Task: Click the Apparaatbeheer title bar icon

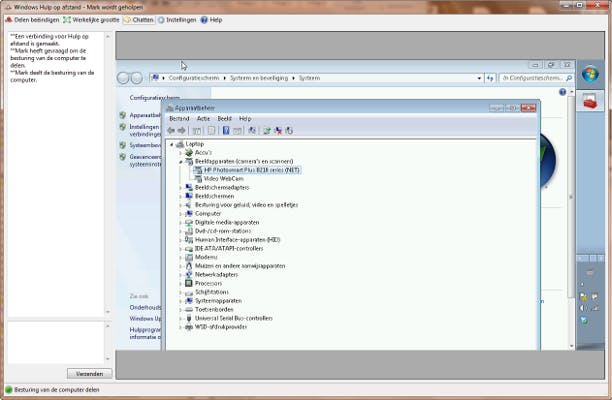Action: pos(170,108)
